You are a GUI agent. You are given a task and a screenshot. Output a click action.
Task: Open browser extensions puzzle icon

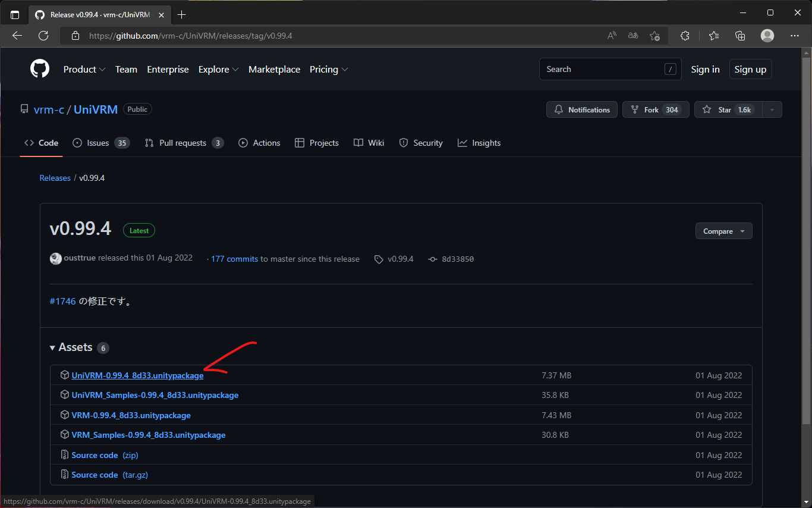[x=685, y=36]
